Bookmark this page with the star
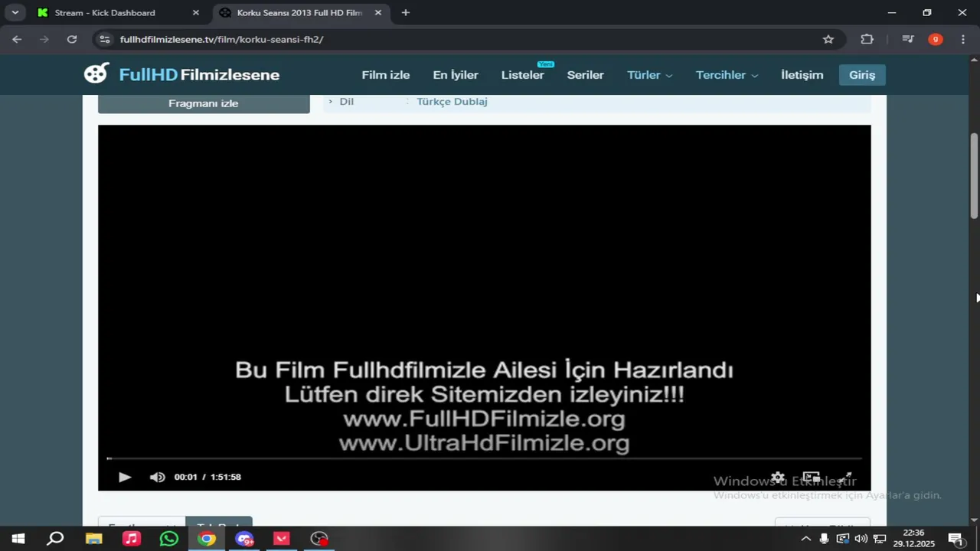 [828, 39]
